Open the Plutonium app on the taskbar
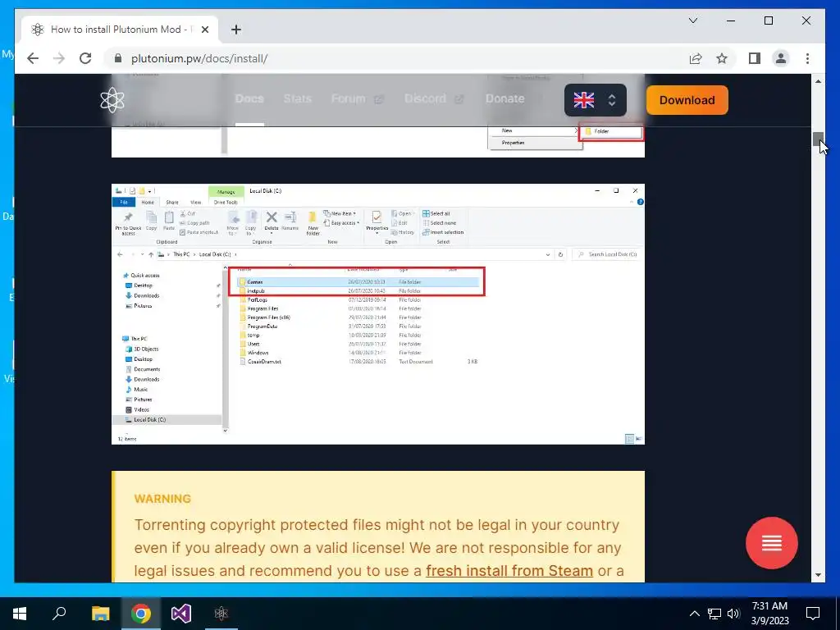840x630 pixels. point(221,614)
